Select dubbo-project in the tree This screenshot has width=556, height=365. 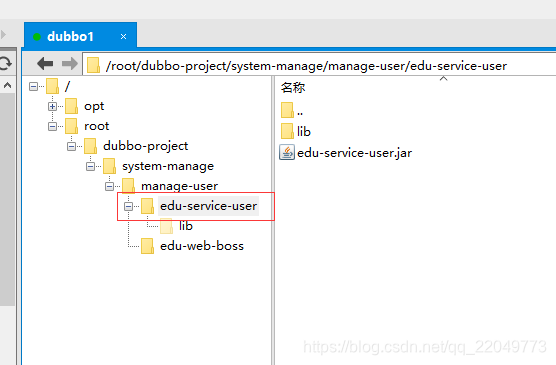(x=145, y=146)
